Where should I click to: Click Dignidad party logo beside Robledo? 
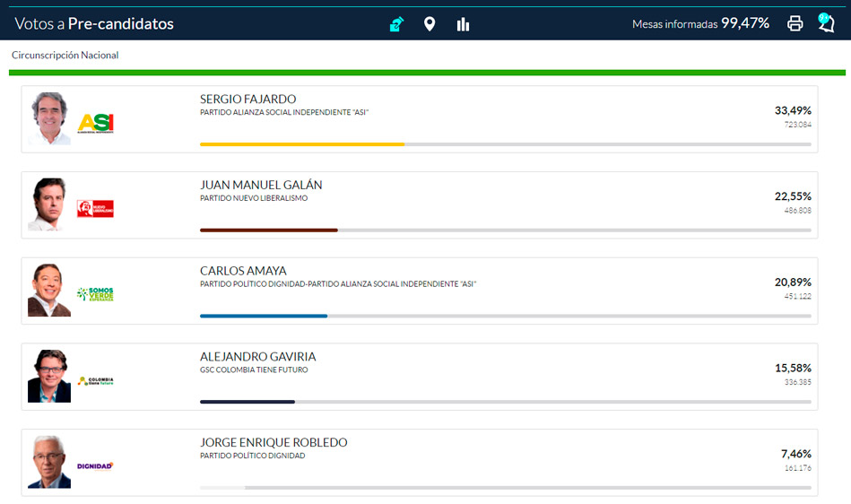pyautogui.click(x=95, y=466)
